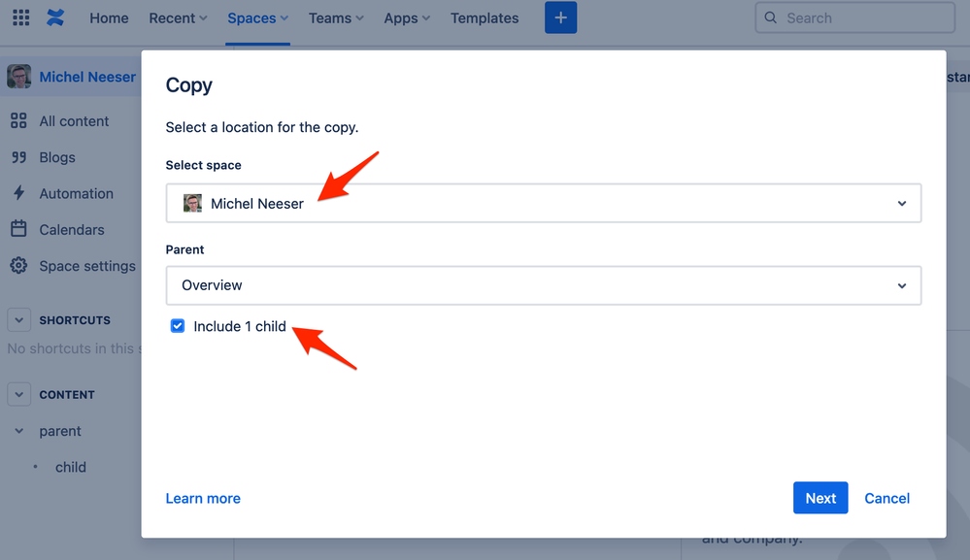The image size is (970, 560).
Task: Open Space settings in sidebar
Action: click(x=87, y=266)
